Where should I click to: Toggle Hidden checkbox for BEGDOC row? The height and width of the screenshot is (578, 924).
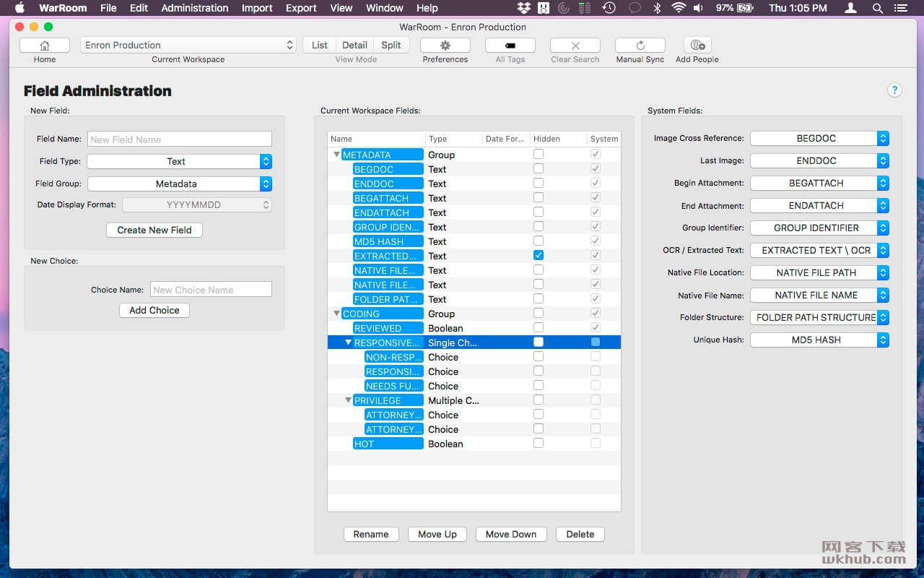tap(539, 168)
